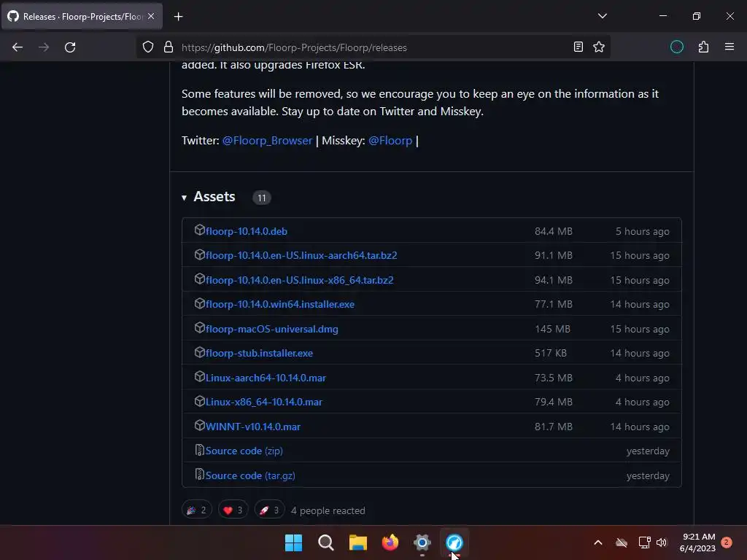Open the teal circle profile icon in toolbar

tap(676, 47)
